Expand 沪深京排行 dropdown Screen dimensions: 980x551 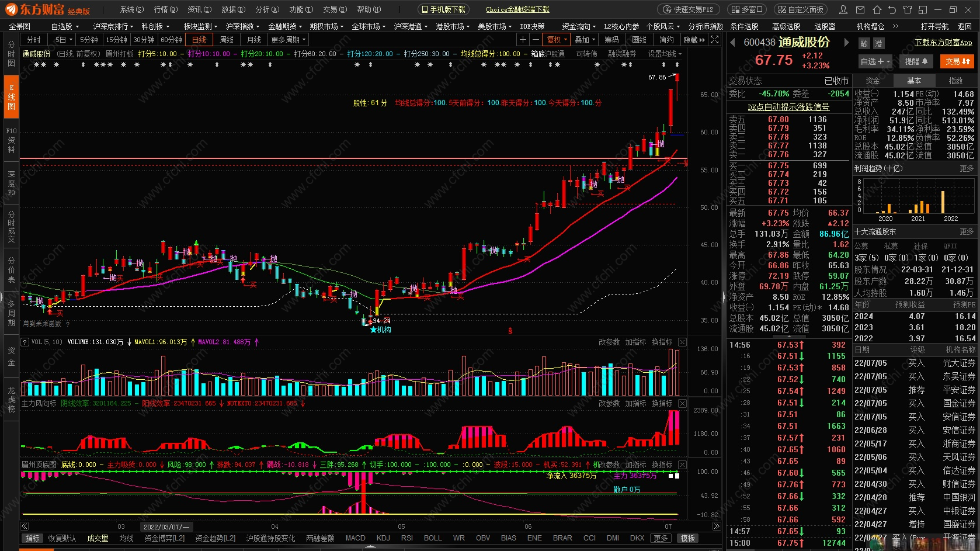pyautogui.click(x=113, y=26)
